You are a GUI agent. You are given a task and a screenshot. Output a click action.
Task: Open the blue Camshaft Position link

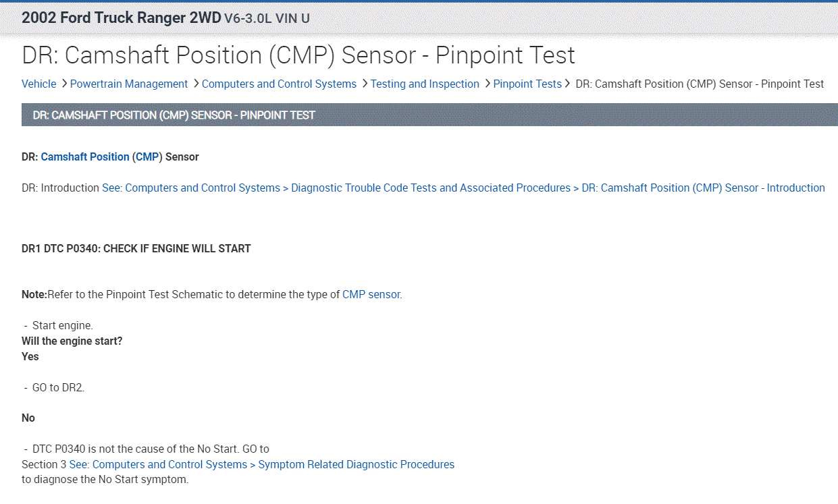[x=85, y=157]
